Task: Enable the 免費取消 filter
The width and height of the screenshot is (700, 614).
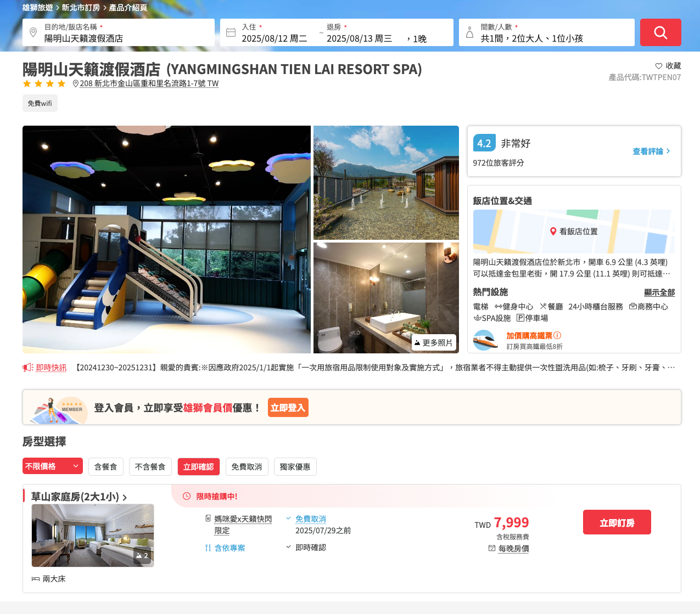Action: pyautogui.click(x=247, y=467)
